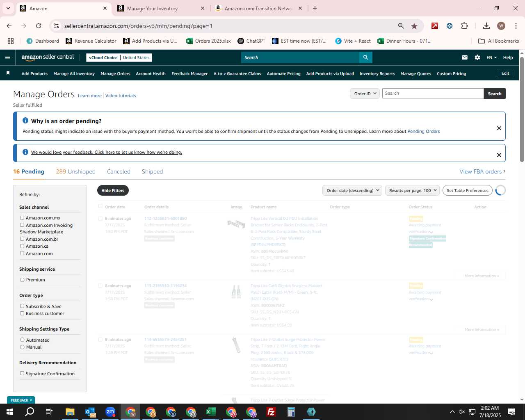Check the Amazon.com.br filter
Viewport: 525px width, 420px height.
click(22, 239)
